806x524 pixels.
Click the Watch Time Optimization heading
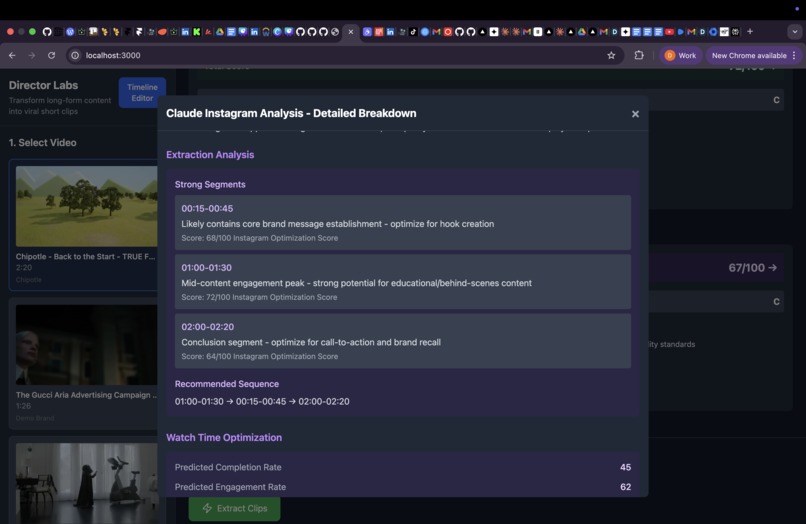click(224, 438)
